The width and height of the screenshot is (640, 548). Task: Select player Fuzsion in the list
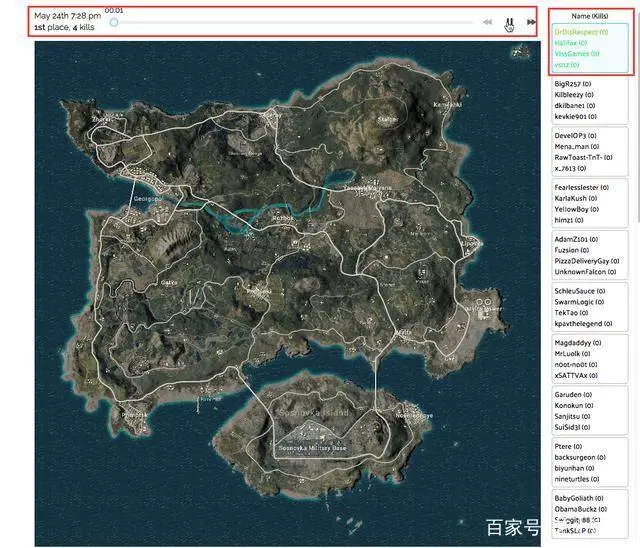(x=571, y=250)
